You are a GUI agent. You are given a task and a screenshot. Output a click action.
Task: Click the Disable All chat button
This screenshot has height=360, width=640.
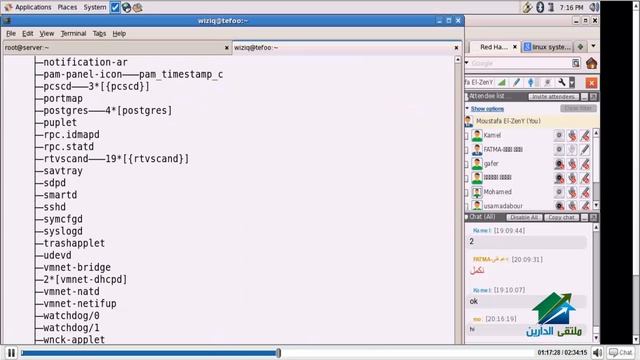[x=524, y=218]
